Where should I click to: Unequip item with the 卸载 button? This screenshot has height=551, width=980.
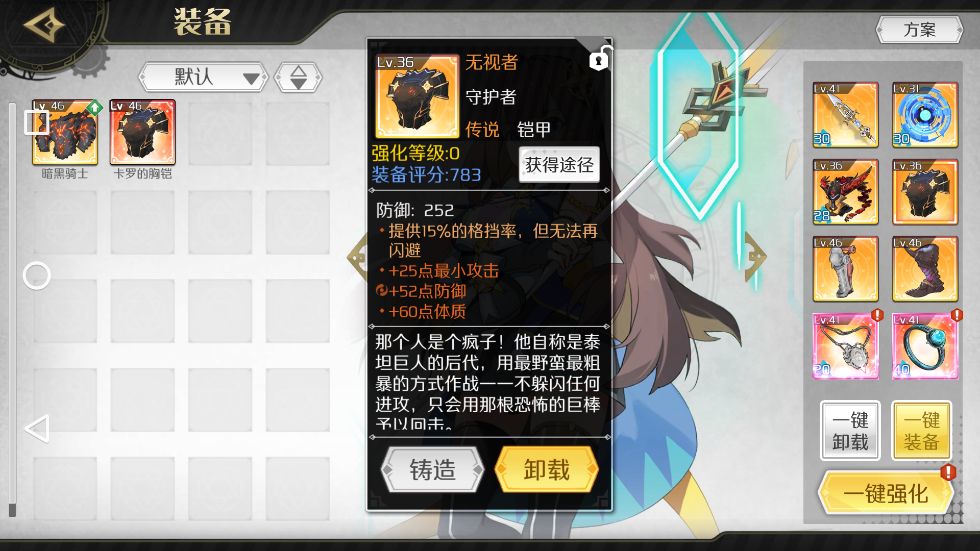pos(547,469)
